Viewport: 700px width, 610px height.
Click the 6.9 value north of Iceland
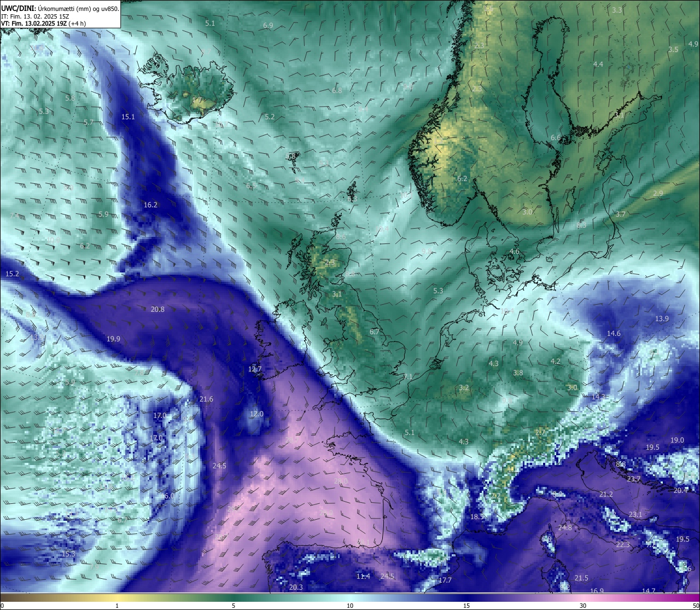(x=268, y=26)
